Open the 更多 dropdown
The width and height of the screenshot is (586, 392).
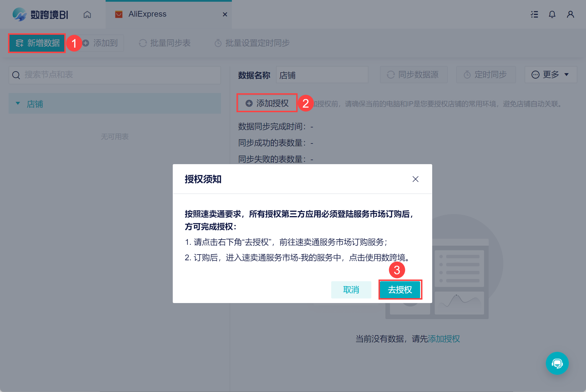(x=550, y=75)
